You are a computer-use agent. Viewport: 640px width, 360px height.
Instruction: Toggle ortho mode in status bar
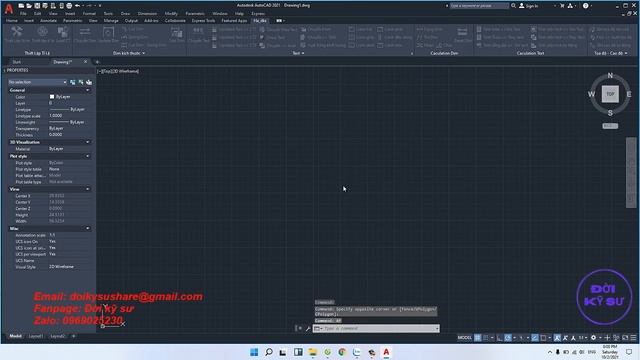pyautogui.click(x=500, y=338)
